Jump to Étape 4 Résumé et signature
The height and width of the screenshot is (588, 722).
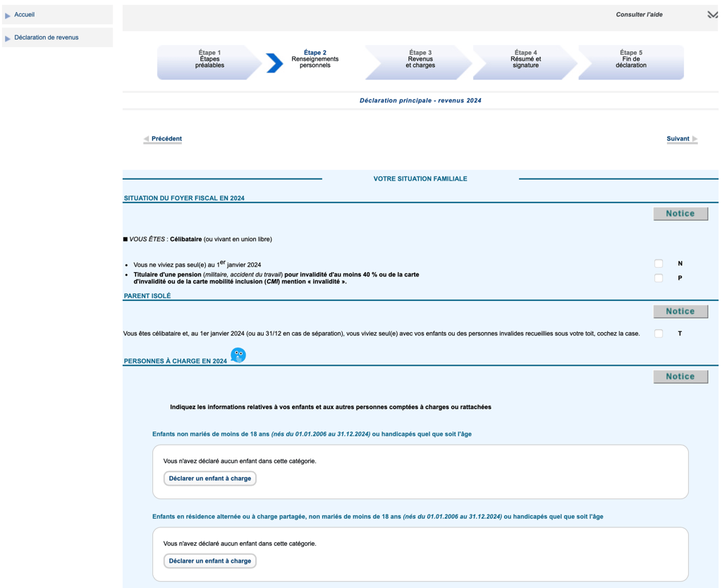point(525,62)
